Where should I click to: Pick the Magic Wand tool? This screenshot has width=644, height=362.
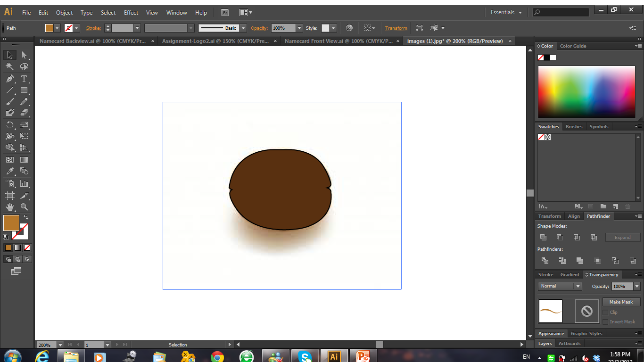click(x=9, y=67)
